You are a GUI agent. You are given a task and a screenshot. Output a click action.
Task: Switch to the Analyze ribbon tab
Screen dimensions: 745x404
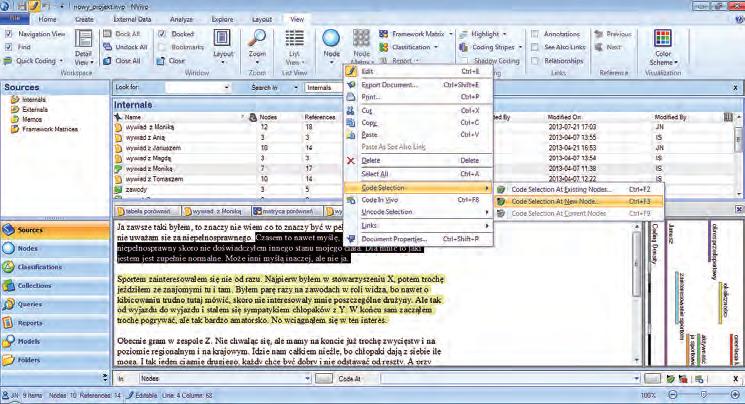181,19
